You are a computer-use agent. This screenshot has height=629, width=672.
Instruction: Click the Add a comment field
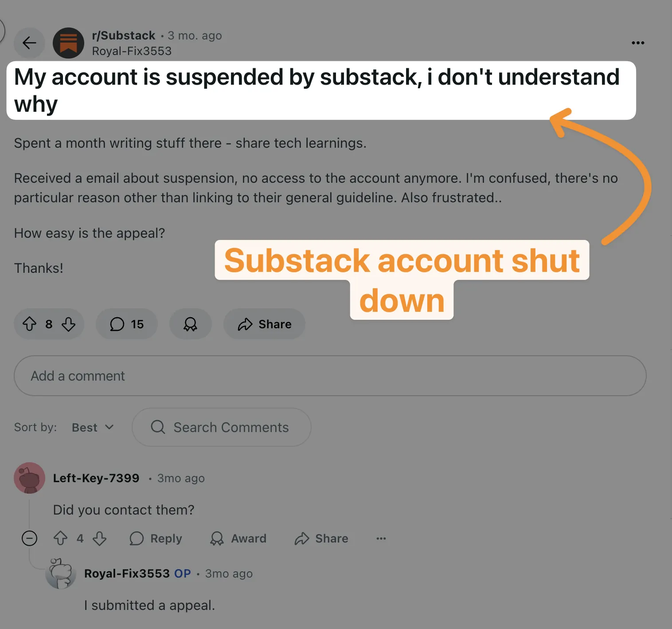330,376
